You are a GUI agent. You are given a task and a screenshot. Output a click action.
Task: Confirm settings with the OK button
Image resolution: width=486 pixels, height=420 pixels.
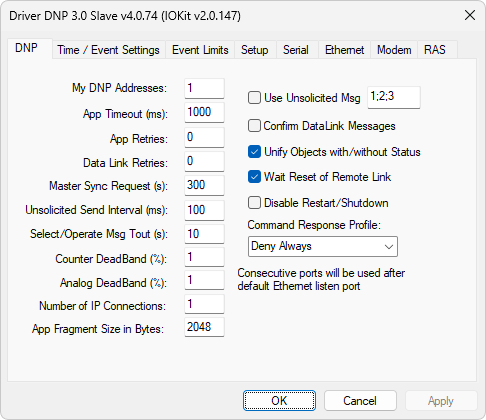click(279, 400)
